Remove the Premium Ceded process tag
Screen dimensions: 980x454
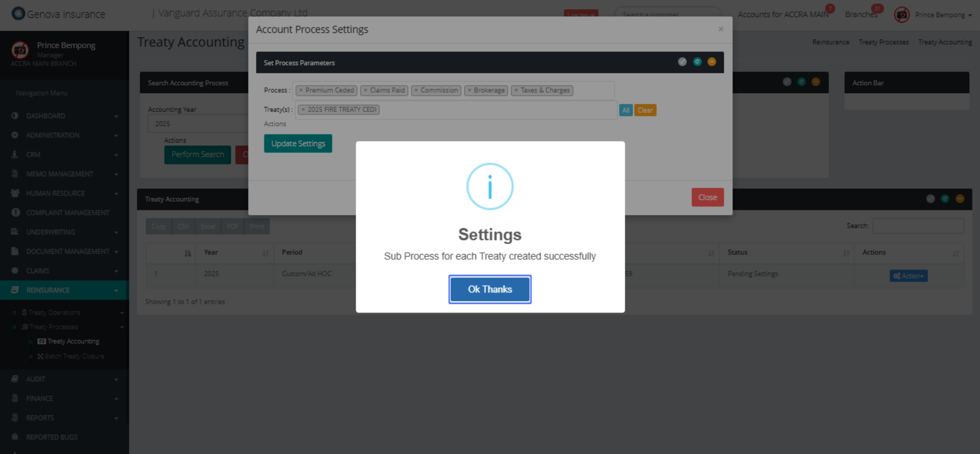pyautogui.click(x=301, y=90)
